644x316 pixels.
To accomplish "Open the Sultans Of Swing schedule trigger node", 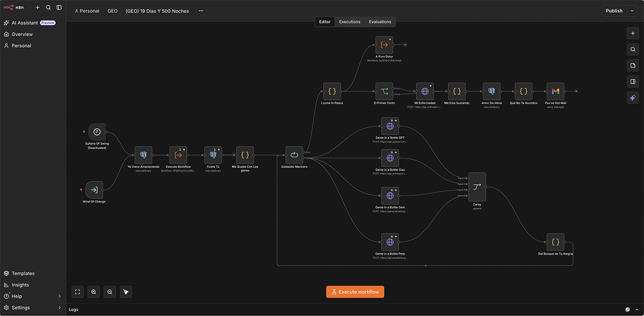I will [97, 132].
